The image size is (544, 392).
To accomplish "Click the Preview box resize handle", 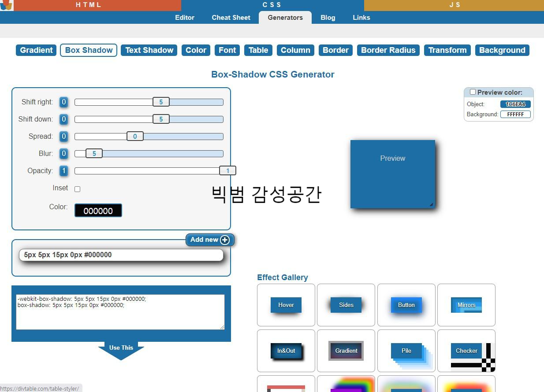I will [x=431, y=204].
